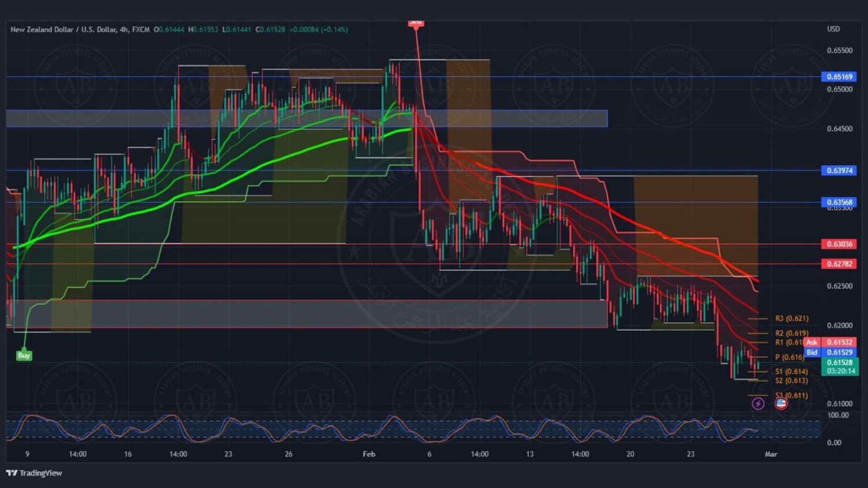This screenshot has height=488, width=868.
Task: Select the 0.63568 blue price label
Action: (x=839, y=202)
